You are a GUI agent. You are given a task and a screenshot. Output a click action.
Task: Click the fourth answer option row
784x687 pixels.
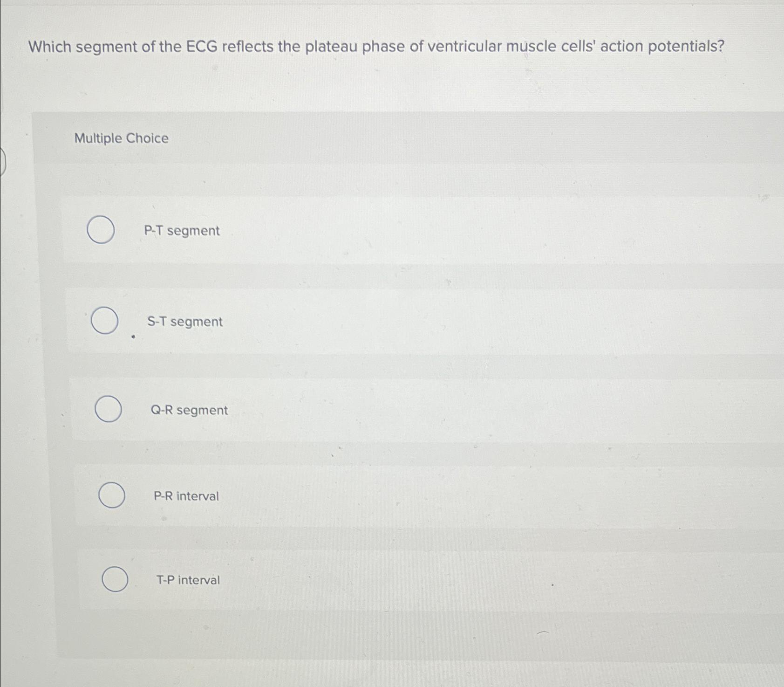326,495
